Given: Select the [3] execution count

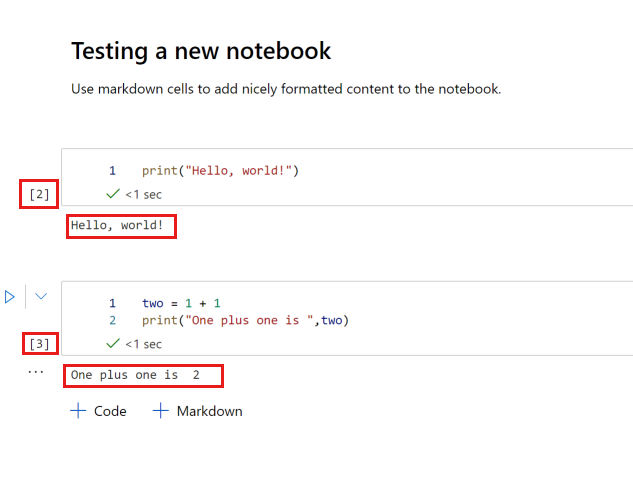Looking at the screenshot, I should [x=39, y=344].
